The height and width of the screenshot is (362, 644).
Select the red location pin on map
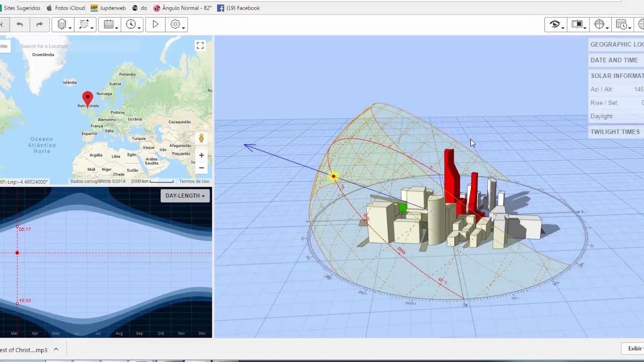point(88,99)
